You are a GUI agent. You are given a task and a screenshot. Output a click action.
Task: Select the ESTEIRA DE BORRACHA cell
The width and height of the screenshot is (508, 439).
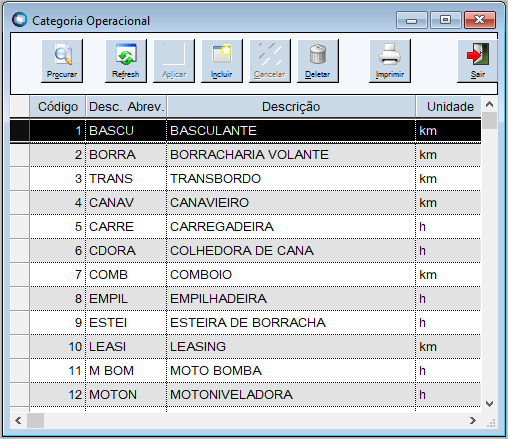[291, 323]
